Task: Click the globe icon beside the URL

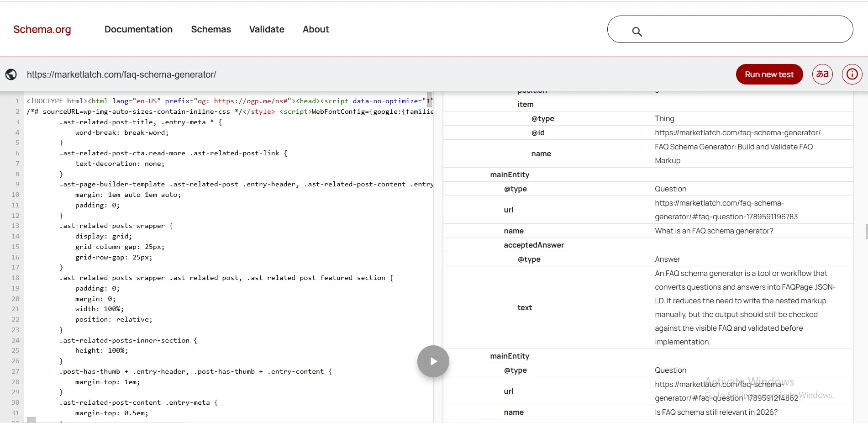Action: click(x=11, y=74)
